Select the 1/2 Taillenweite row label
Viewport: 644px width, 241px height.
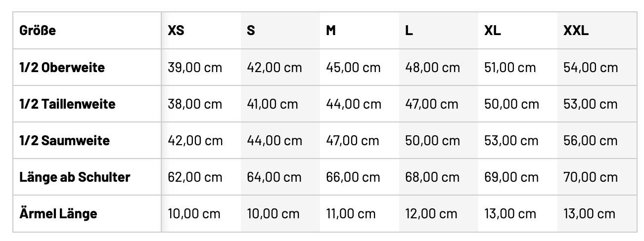pyautogui.click(x=67, y=104)
